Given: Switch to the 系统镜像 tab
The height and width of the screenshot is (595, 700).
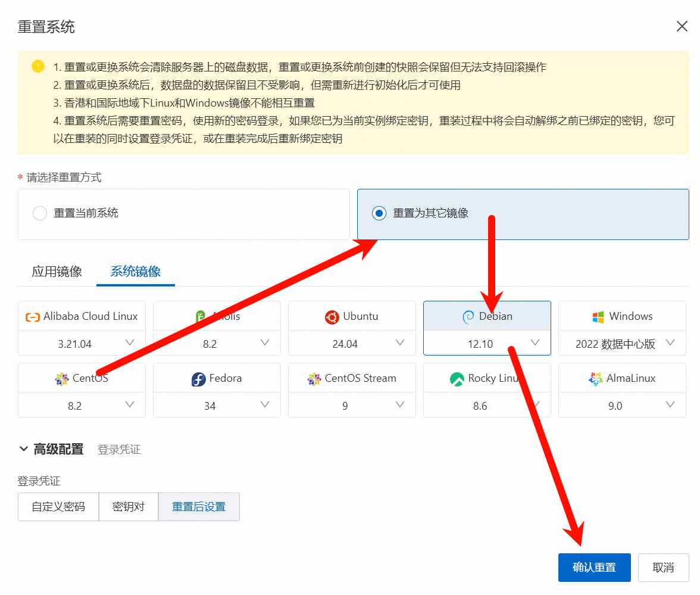Looking at the screenshot, I should click(x=136, y=271).
